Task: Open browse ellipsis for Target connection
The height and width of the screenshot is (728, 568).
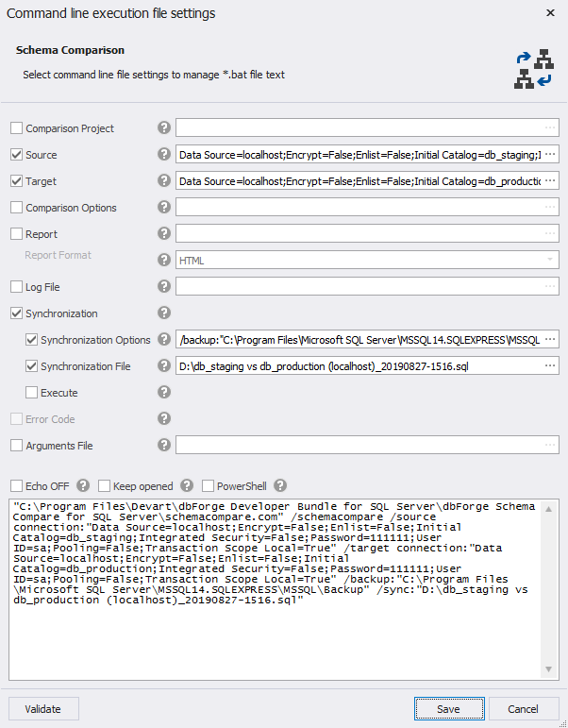Action: click(550, 181)
